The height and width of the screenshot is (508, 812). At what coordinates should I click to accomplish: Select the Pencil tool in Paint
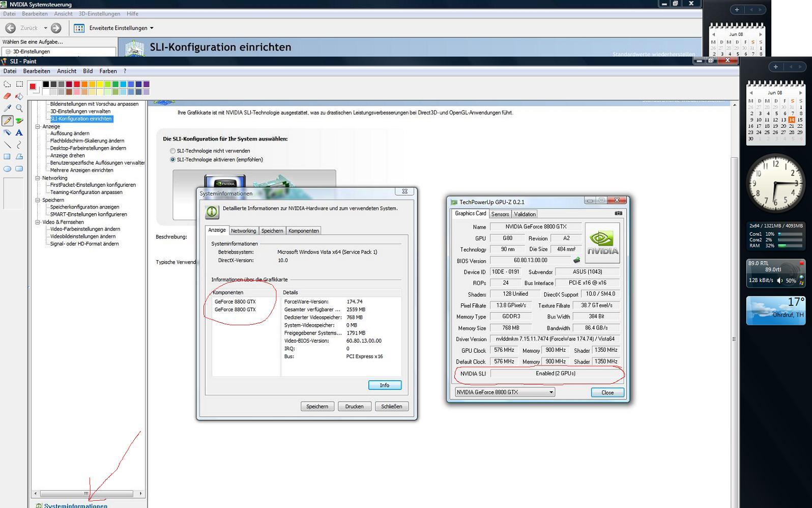7,121
